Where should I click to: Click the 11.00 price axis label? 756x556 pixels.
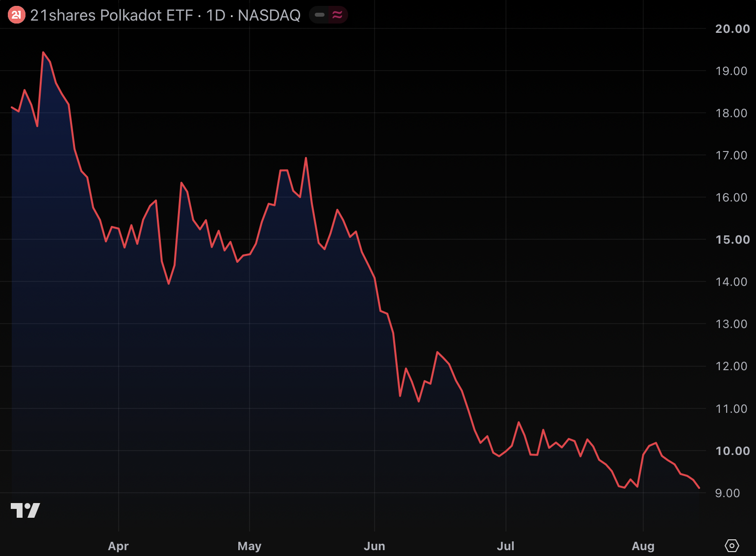point(731,408)
